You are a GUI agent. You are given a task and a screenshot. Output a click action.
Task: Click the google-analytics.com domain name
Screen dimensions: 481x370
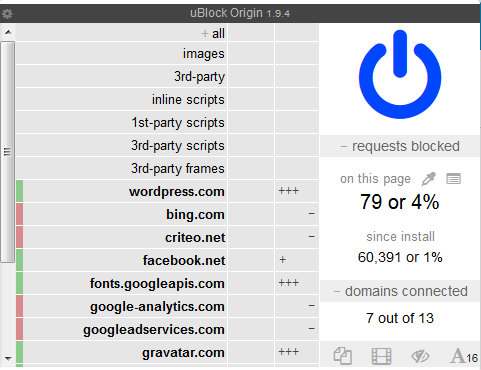click(x=157, y=307)
